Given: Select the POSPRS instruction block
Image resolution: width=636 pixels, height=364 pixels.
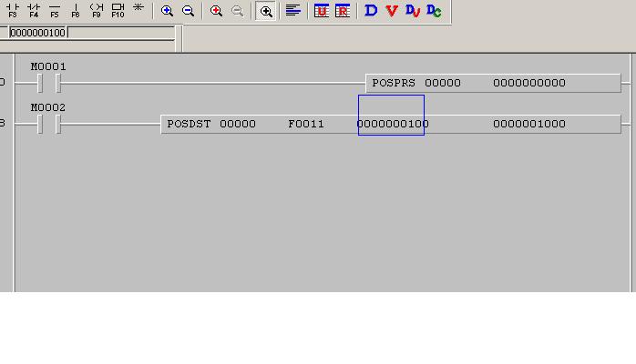Looking at the screenshot, I should tap(492, 83).
